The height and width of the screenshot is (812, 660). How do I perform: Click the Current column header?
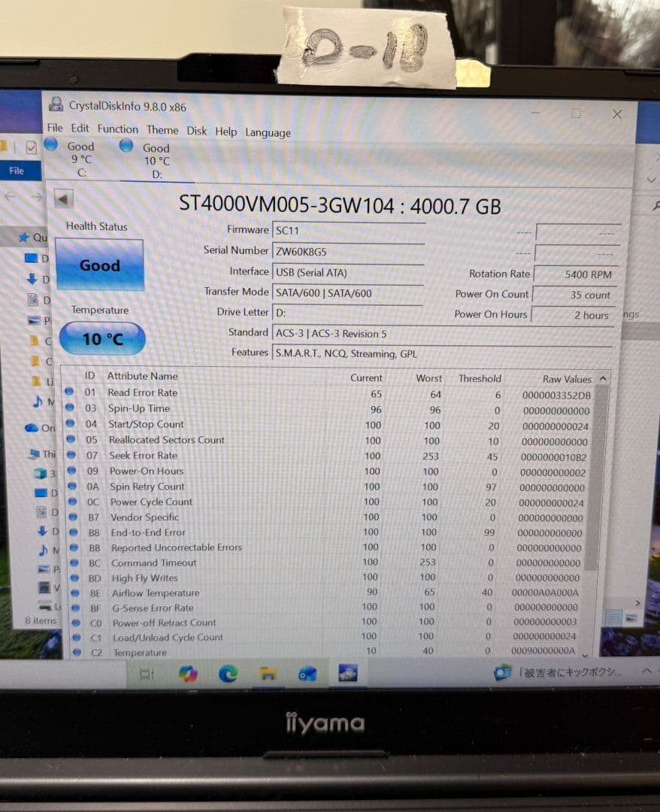[366, 377]
